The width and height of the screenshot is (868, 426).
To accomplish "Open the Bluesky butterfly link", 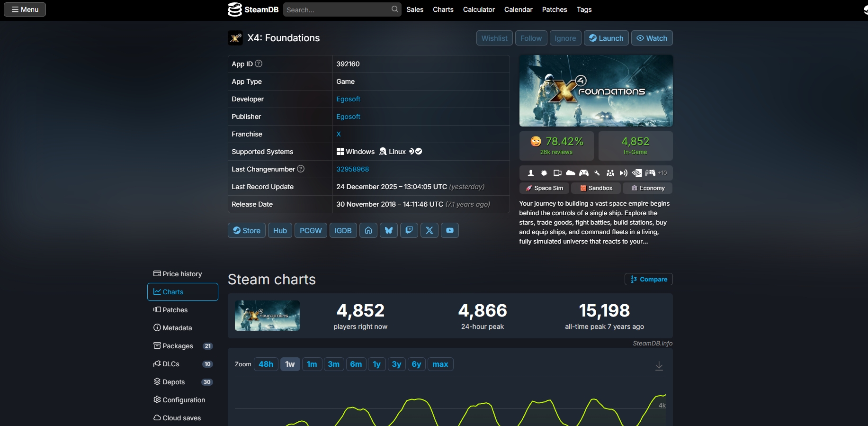I will (x=389, y=230).
